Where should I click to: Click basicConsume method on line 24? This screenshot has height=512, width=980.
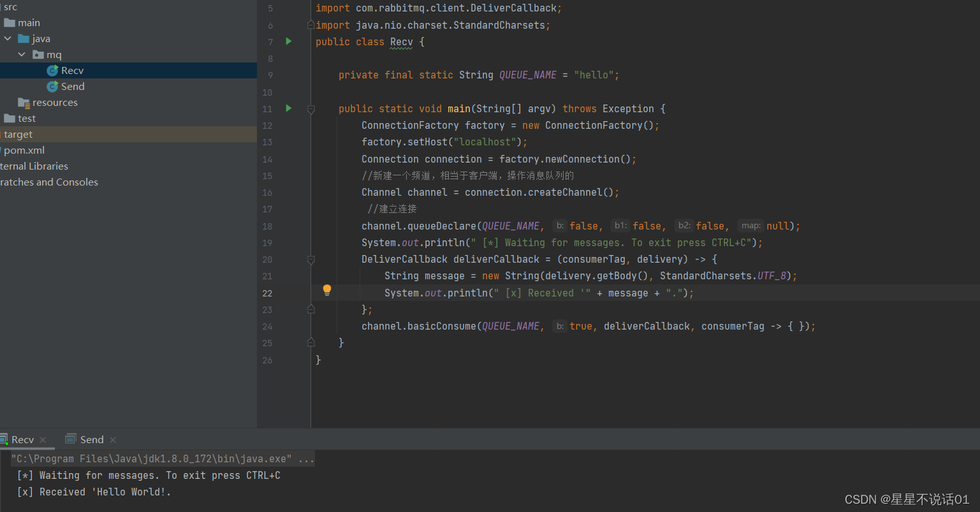(442, 326)
